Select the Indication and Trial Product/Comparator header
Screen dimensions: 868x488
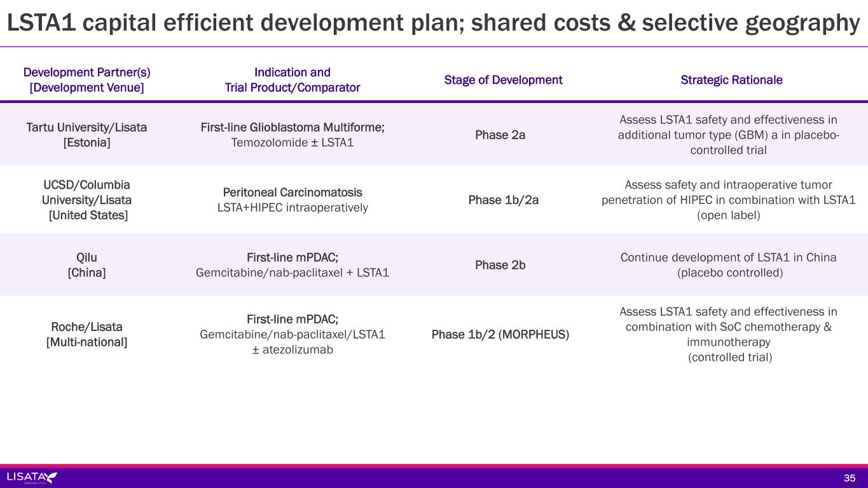[x=293, y=80]
